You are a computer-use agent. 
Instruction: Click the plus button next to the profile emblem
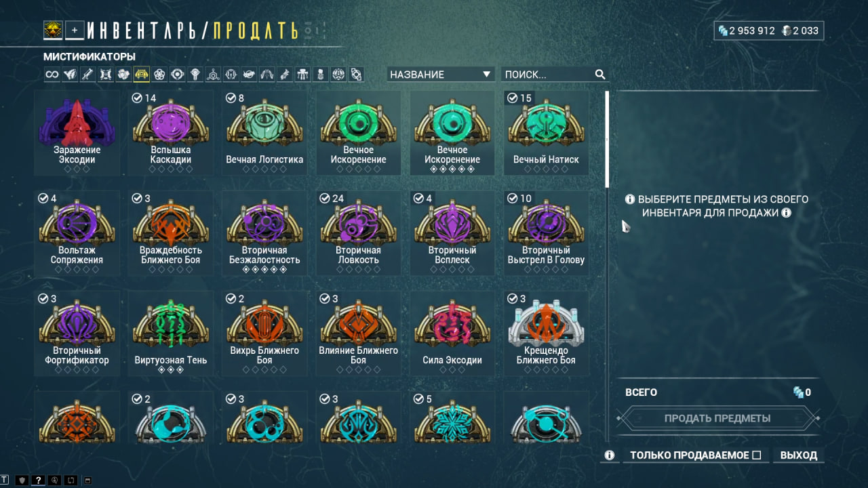(x=75, y=30)
